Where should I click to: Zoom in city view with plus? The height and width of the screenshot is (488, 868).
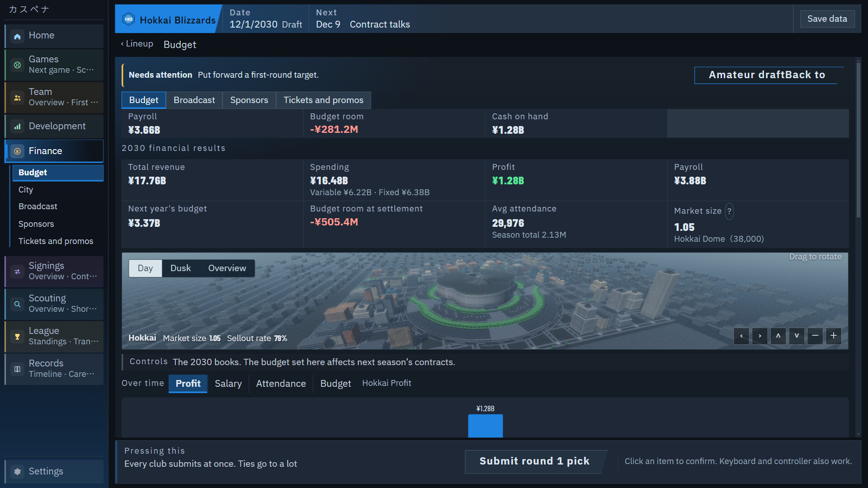[834, 336]
